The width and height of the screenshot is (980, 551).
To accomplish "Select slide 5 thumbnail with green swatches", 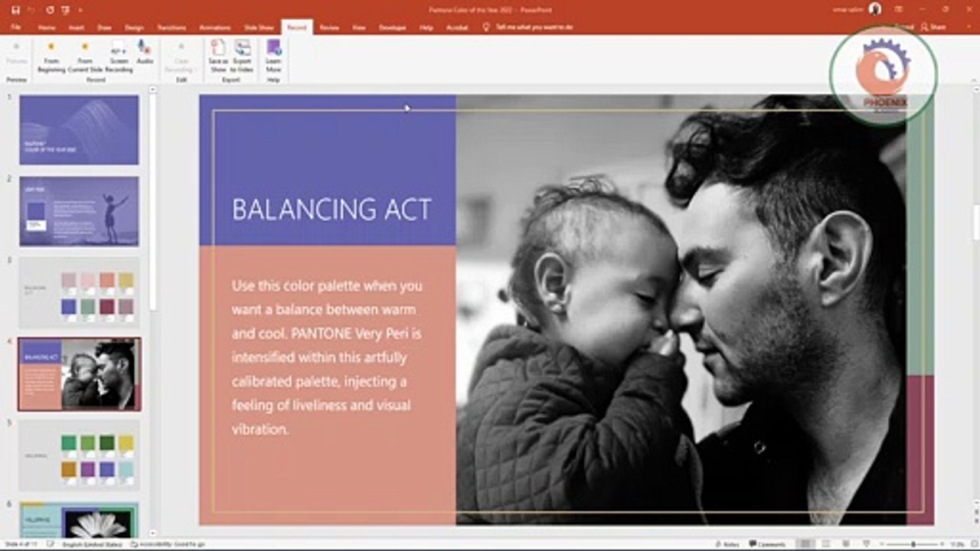I will pyautogui.click(x=79, y=455).
